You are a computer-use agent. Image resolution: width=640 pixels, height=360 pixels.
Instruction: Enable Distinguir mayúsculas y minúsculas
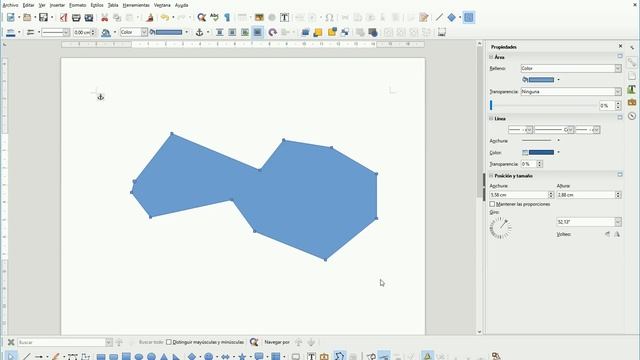(169, 342)
